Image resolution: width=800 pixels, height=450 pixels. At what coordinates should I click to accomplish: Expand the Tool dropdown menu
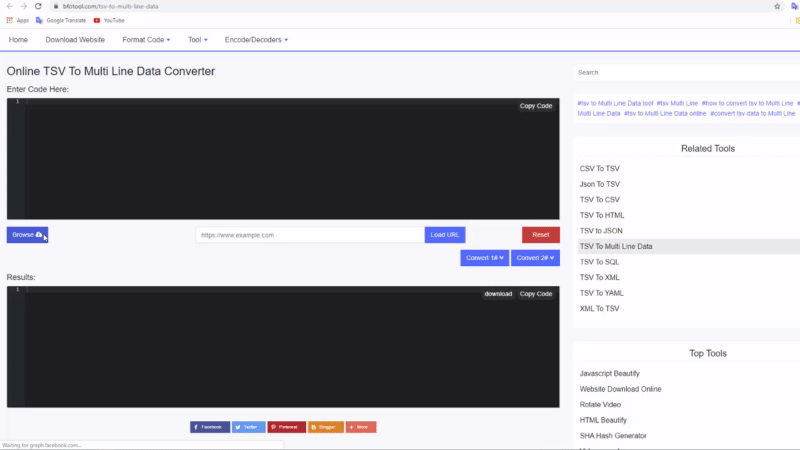198,40
